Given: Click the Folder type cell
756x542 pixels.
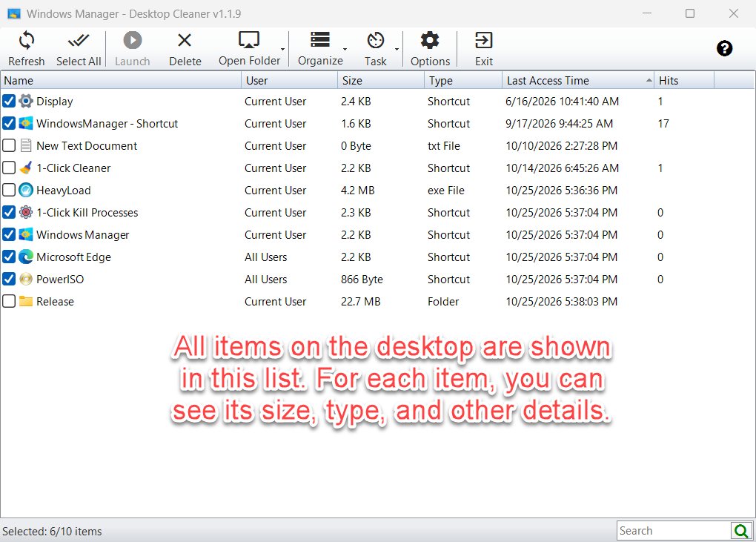Looking at the screenshot, I should coord(443,302).
